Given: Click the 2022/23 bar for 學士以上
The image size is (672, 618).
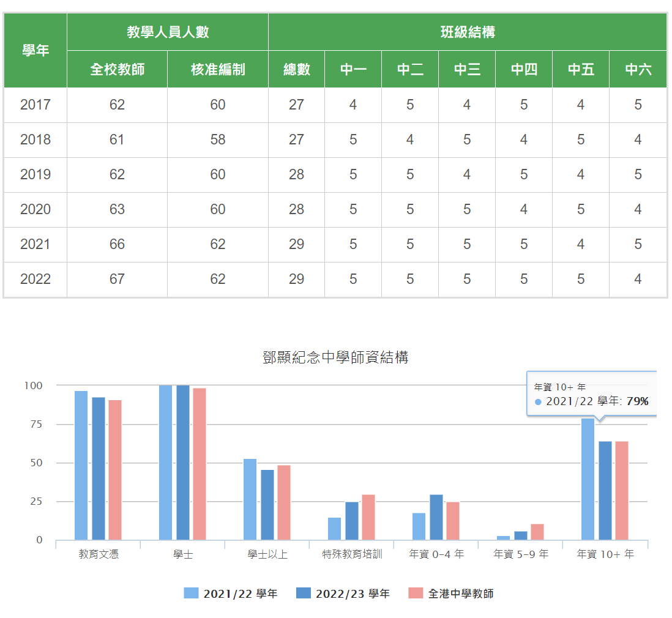Looking at the screenshot, I should point(267,505).
